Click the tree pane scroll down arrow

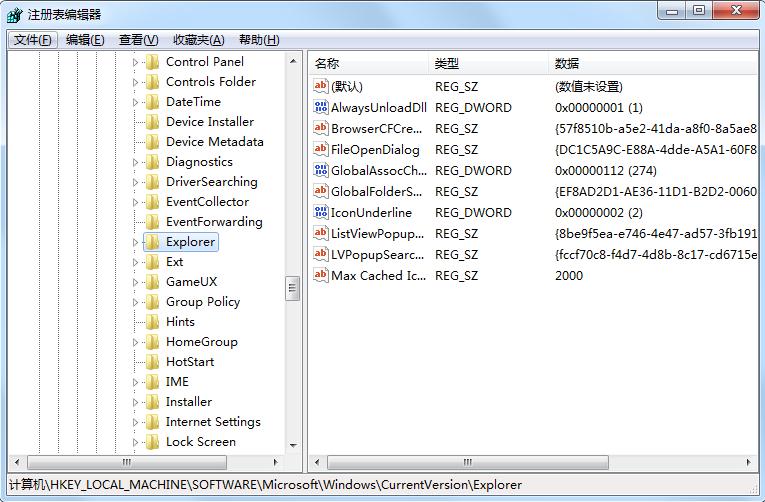(x=293, y=445)
